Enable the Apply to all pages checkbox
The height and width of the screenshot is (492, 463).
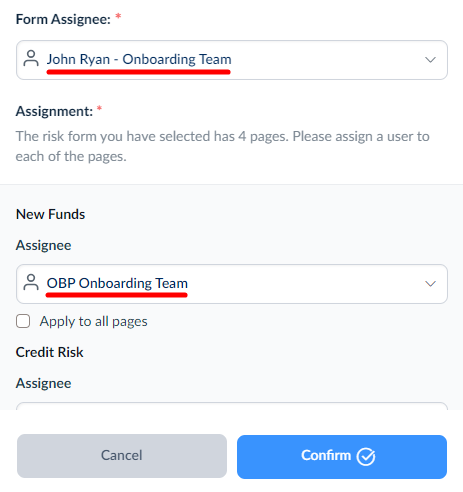click(x=23, y=321)
